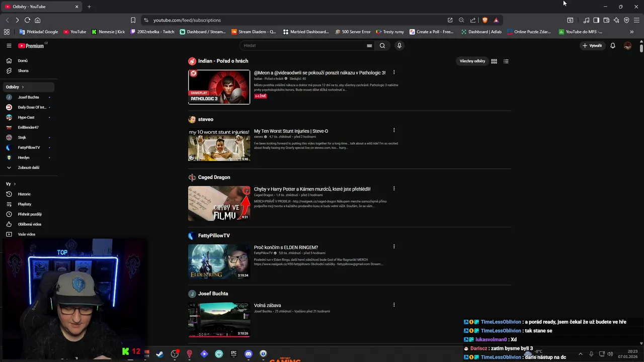Go back in the browser
The height and width of the screenshot is (362, 644).
click(7, 20)
